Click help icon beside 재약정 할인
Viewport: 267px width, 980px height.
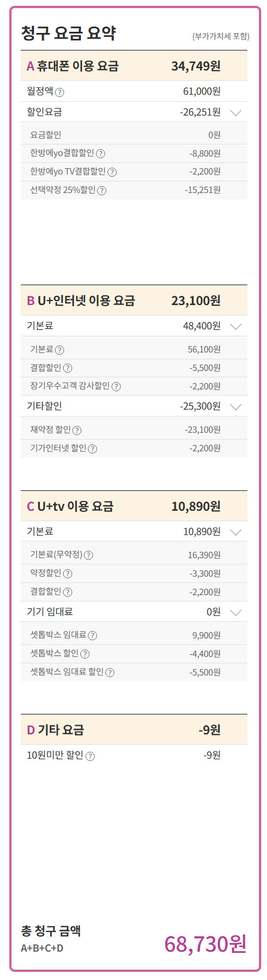click(x=77, y=430)
